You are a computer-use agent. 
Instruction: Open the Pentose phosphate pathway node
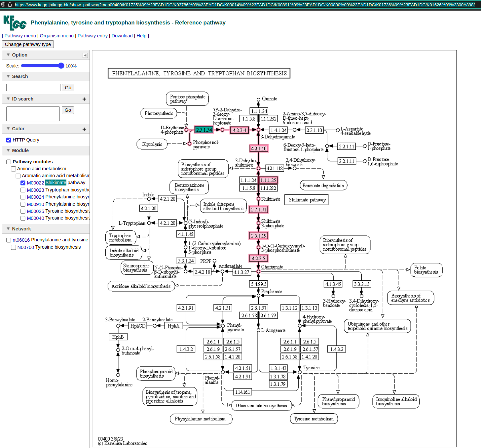[187, 99]
